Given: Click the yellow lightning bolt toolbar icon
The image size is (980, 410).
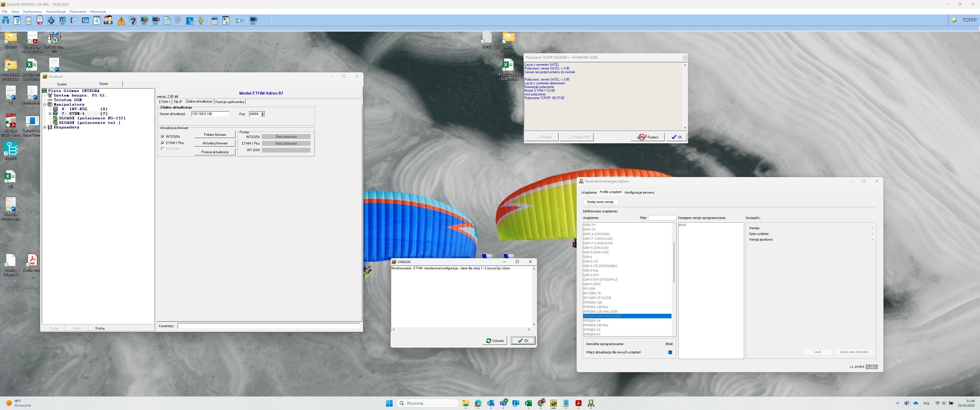Looking at the screenshot, I should (201, 20).
